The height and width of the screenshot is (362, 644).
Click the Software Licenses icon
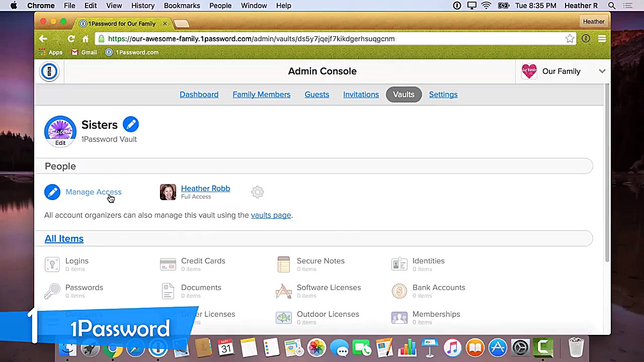tap(284, 291)
